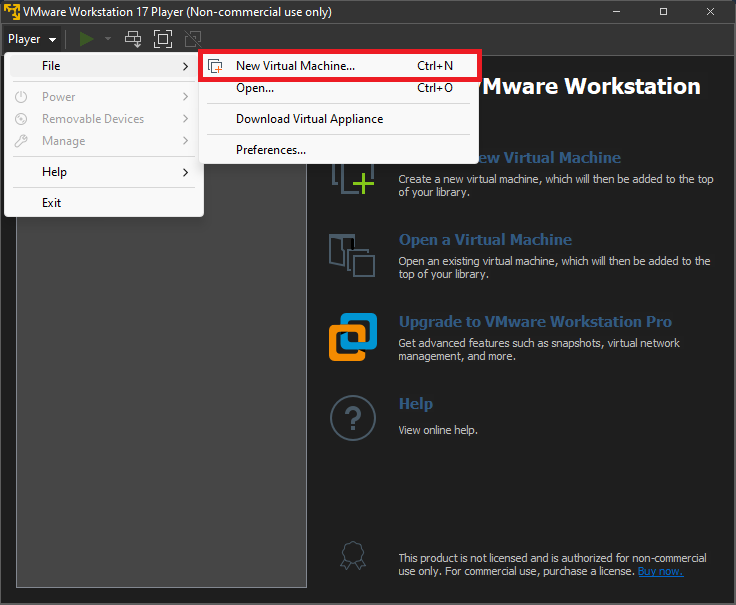
Task: Select Power in the Player menu
Action: (x=104, y=97)
